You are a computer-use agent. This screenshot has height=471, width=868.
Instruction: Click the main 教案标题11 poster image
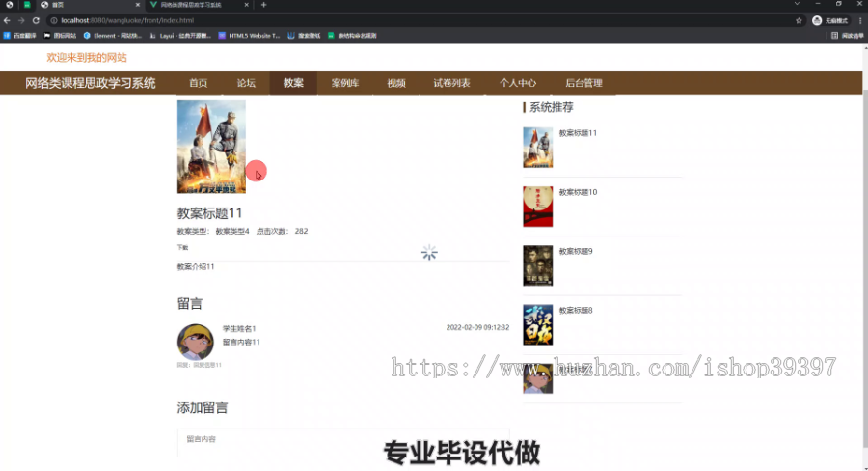click(x=211, y=147)
